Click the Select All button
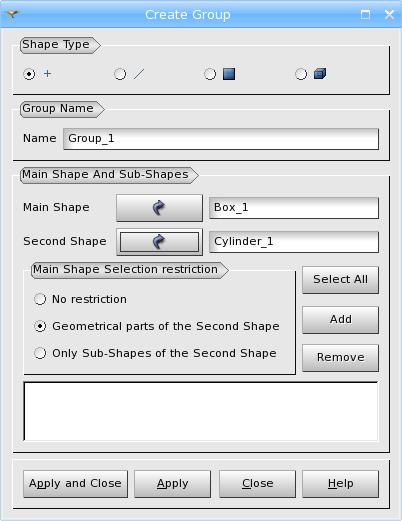Viewport: 402px width, 521px height. point(340,280)
